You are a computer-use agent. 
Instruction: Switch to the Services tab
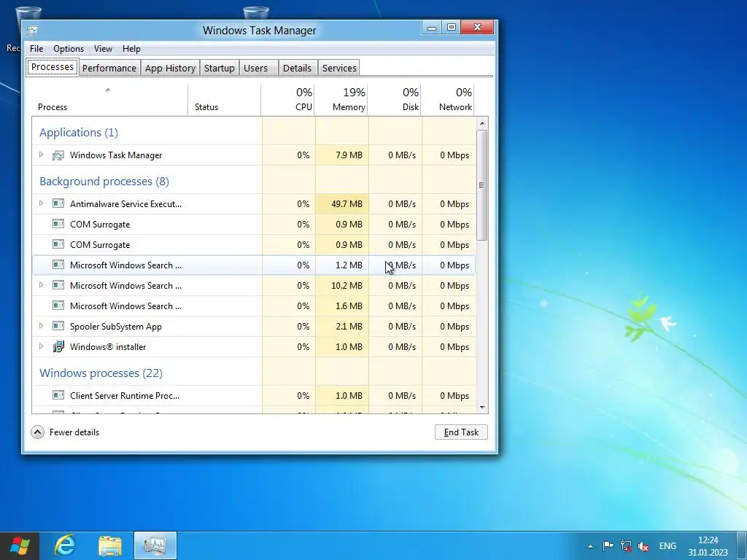point(339,68)
